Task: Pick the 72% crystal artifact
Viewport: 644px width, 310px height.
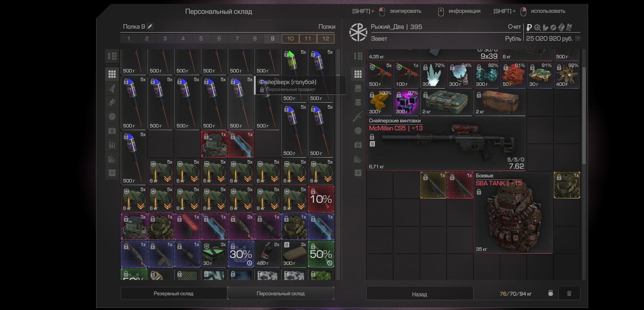Action: click(433, 75)
